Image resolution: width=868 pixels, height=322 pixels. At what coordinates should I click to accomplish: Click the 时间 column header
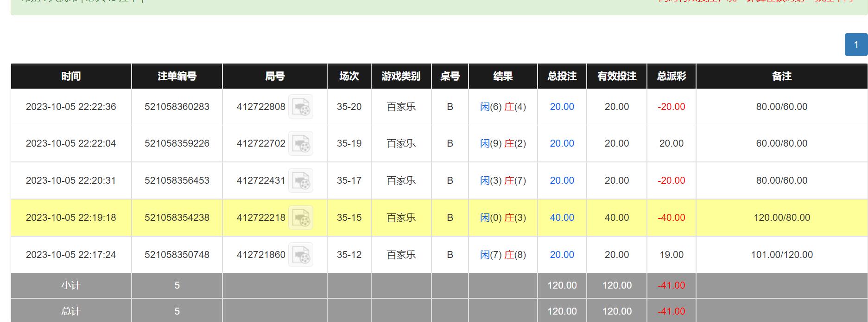(x=71, y=76)
